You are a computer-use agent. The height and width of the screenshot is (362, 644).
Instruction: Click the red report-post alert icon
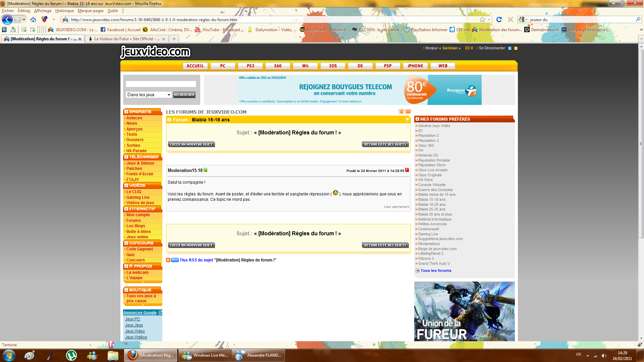click(x=407, y=170)
